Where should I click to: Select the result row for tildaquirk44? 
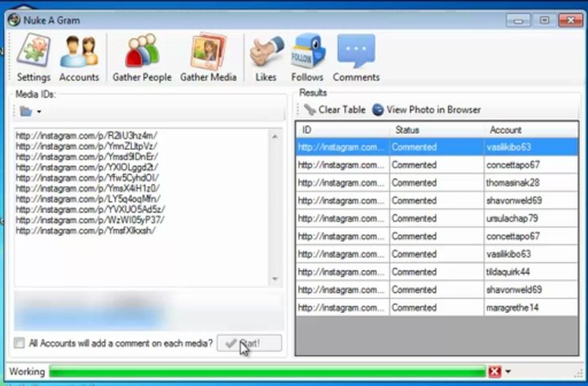click(x=437, y=272)
